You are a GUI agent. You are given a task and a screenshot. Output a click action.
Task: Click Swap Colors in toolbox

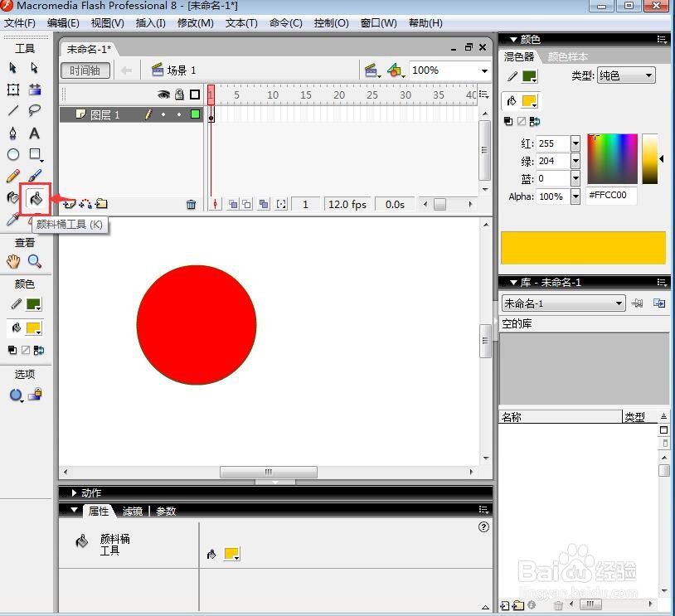(x=39, y=350)
